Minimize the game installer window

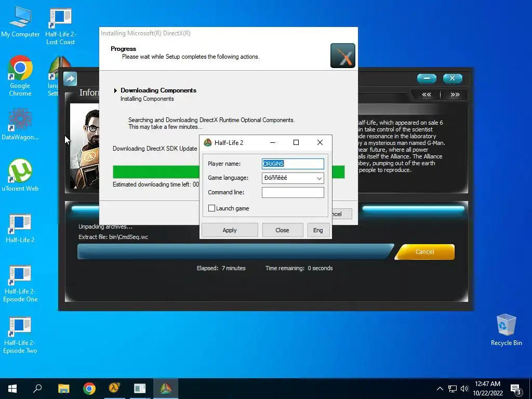pos(427,79)
